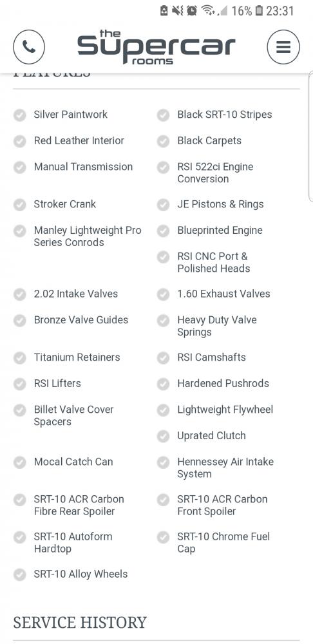Click the Service History heading
This screenshot has width=313, height=644.
point(80,623)
